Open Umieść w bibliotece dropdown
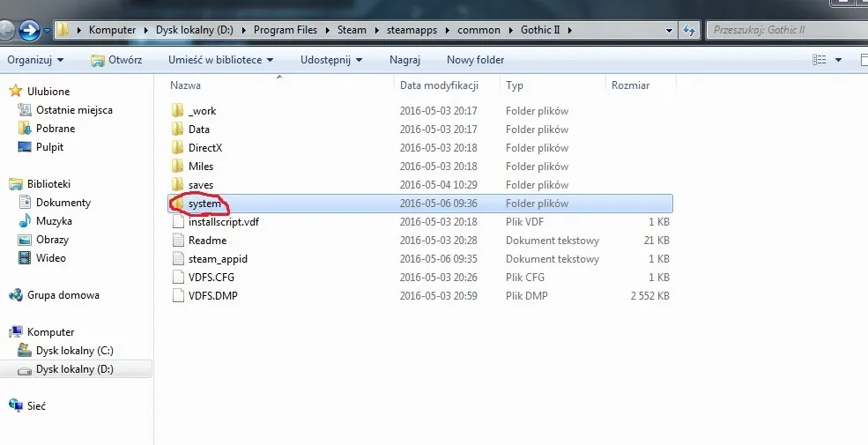The width and height of the screenshot is (868, 445). click(x=221, y=60)
